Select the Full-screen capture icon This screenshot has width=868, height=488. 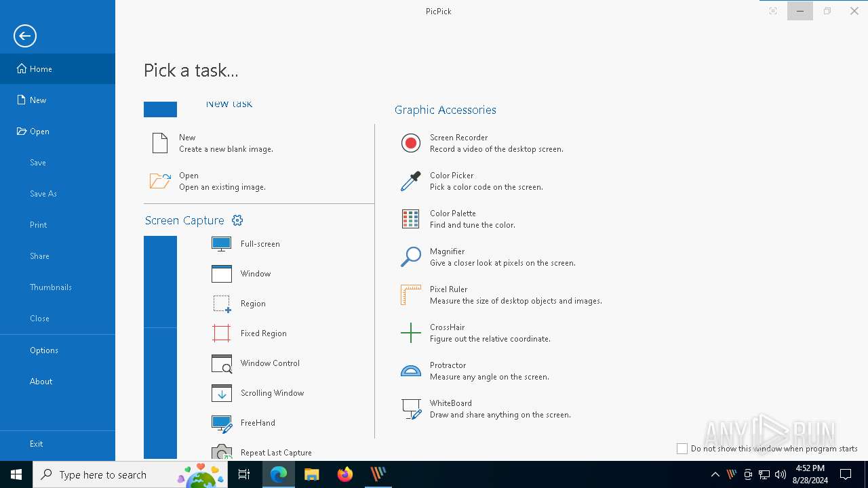(222, 244)
